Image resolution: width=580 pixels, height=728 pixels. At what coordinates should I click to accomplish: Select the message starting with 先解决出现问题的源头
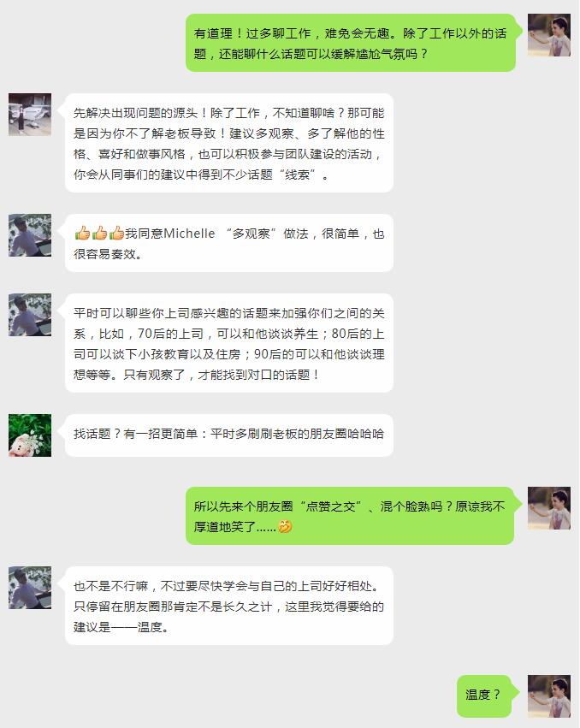[229, 143]
